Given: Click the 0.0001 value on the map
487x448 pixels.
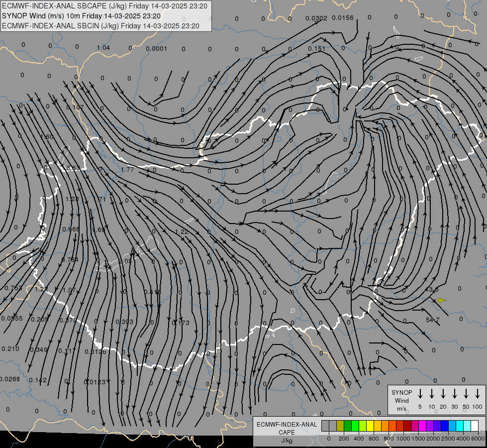Looking at the screenshot, I should [x=157, y=48].
